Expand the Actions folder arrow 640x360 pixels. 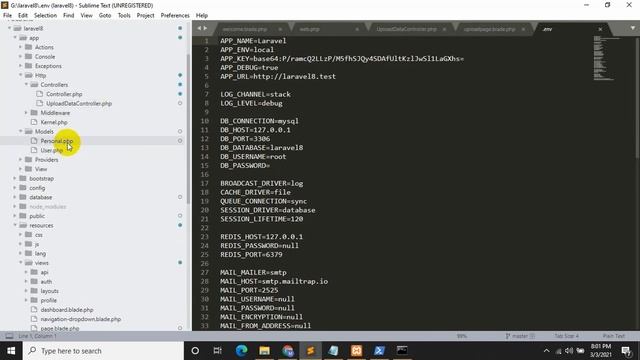pyautogui.click(x=20, y=47)
